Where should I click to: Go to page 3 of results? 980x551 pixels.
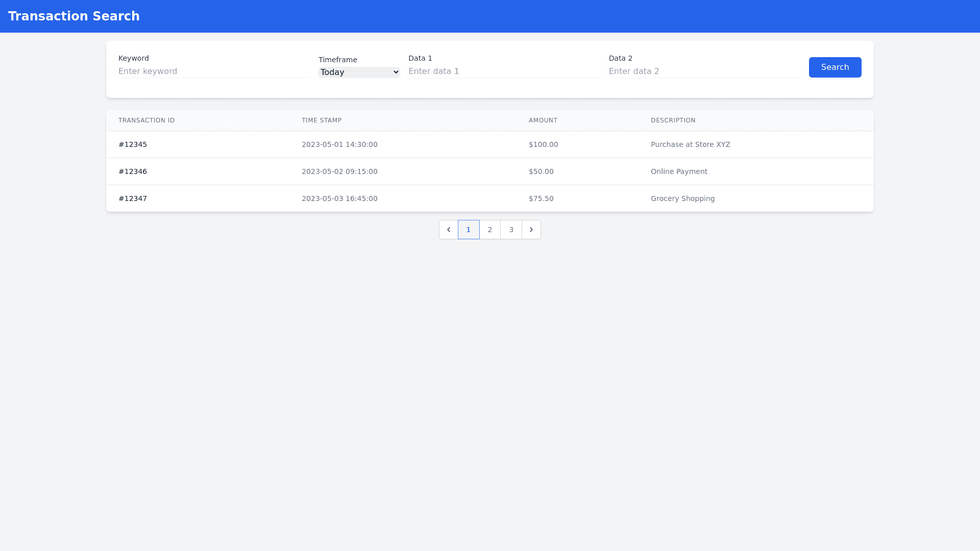(511, 230)
